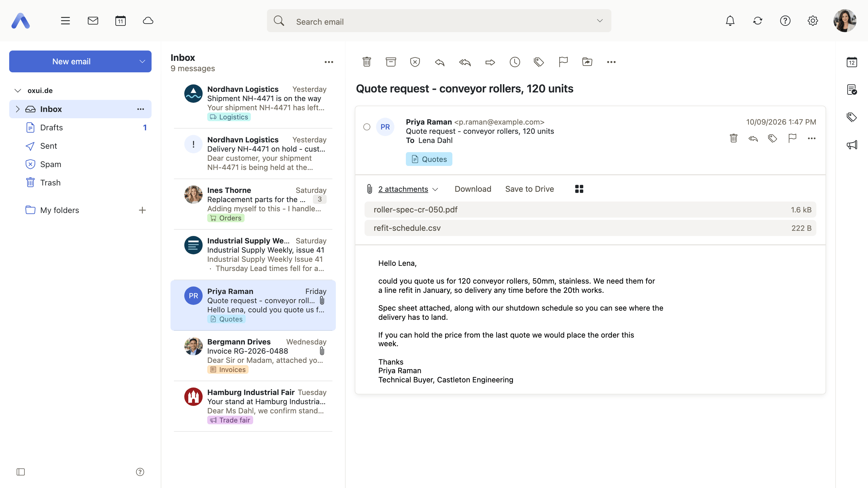The width and height of the screenshot is (868, 488).
Task: Switch attachments to grid view
Action: [579, 189]
